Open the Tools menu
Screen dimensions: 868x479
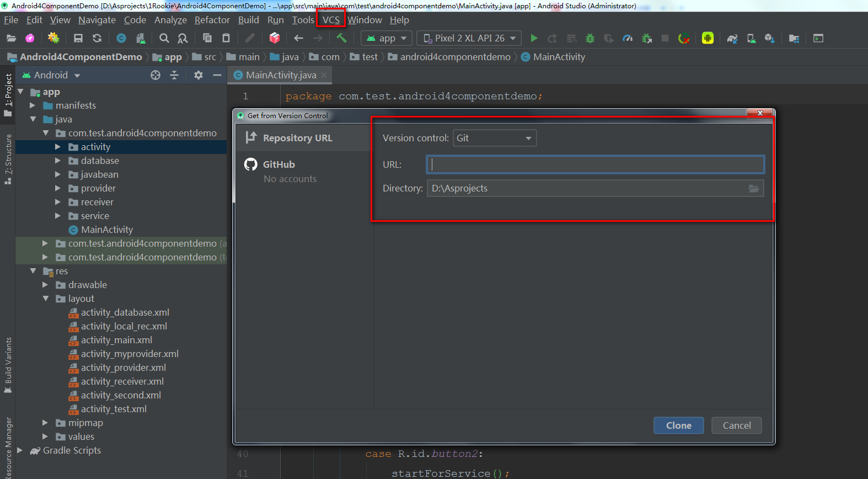pyautogui.click(x=303, y=20)
